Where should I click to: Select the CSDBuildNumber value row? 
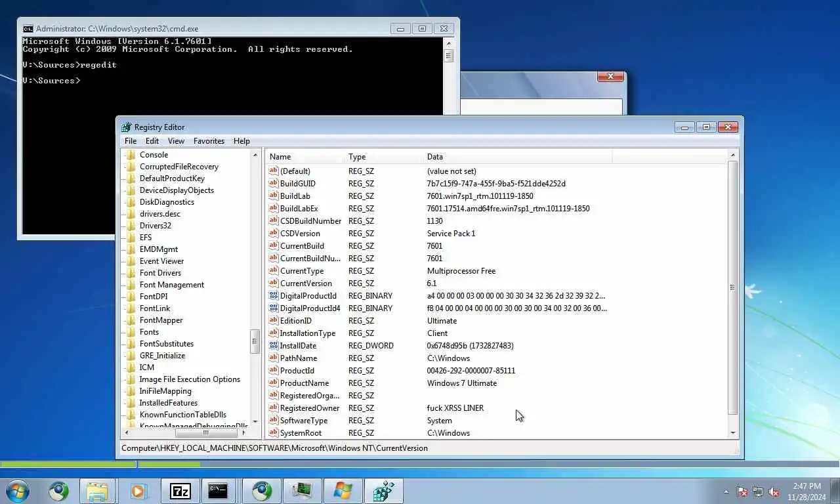438,221
